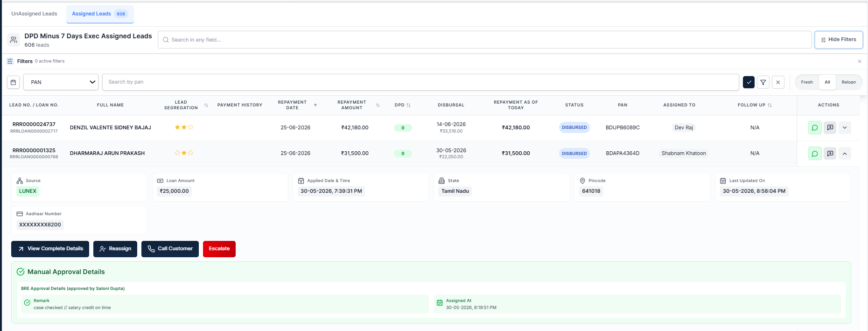Viewport: 868px width, 331px height.
Task: Click View Complete Details button
Action: (50, 249)
